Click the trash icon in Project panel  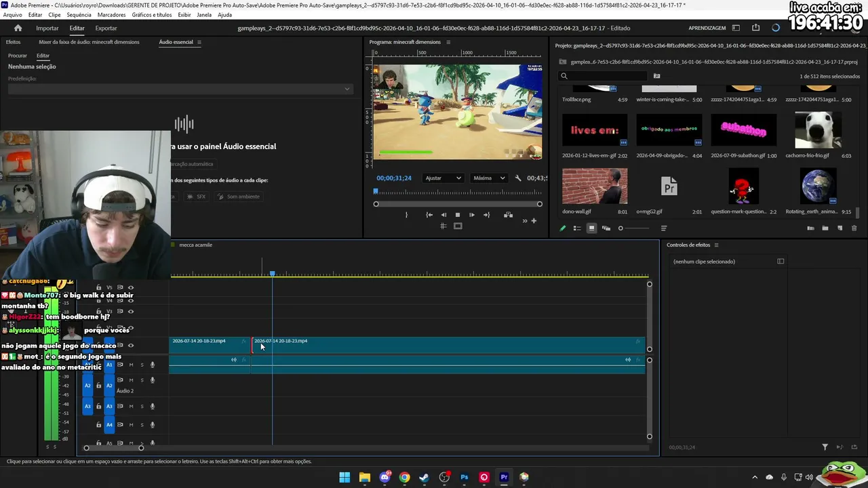pos(854,228)
